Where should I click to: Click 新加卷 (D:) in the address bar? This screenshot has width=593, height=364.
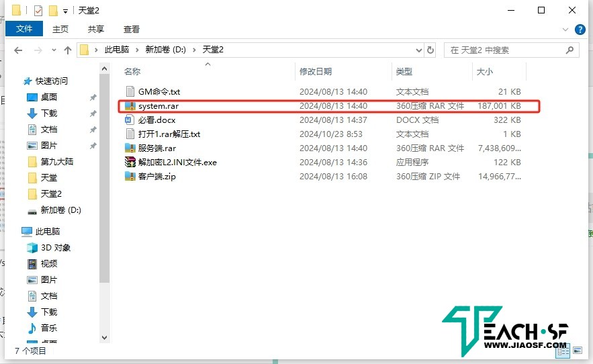pos(165,50)
